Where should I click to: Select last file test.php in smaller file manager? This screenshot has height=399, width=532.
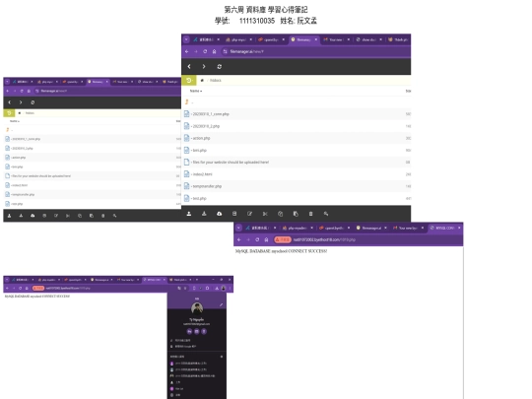click(x=92, y=204)
